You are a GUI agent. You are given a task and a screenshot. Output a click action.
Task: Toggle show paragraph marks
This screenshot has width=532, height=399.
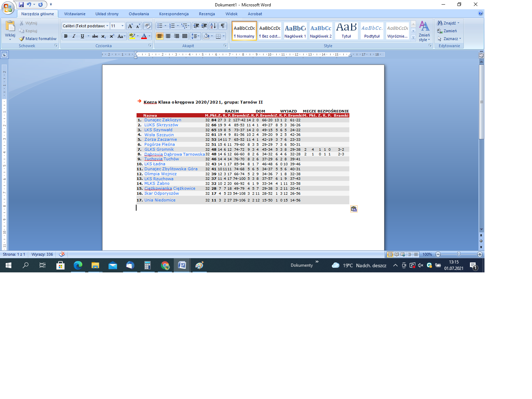pyautogui.click(x=223, y=26)
